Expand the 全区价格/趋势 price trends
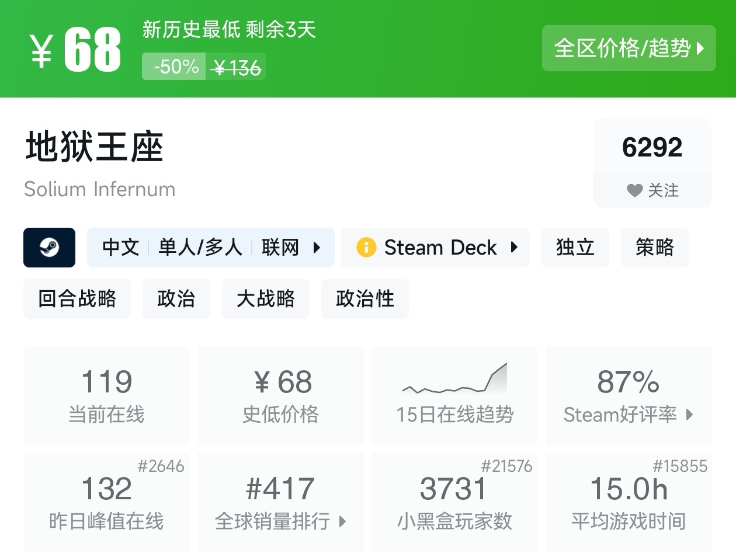Image resolution: width=736 pixels, height=560 pixels. 629,48
